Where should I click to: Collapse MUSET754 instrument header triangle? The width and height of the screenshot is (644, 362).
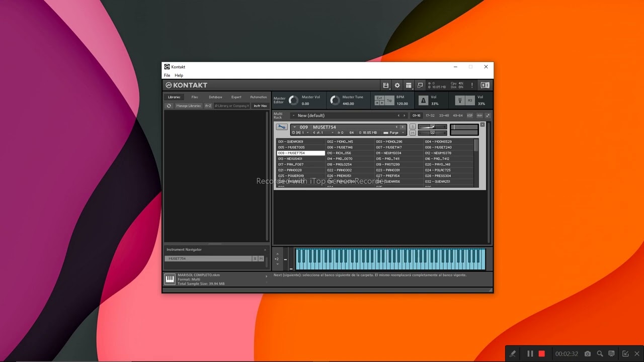click(x=294, y=127)
